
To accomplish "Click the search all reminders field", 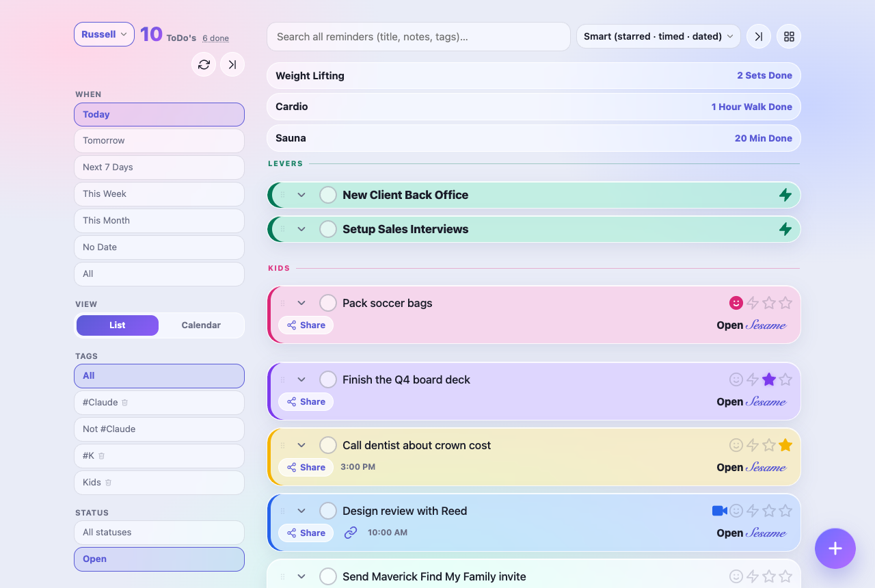I will click(418, 36).
